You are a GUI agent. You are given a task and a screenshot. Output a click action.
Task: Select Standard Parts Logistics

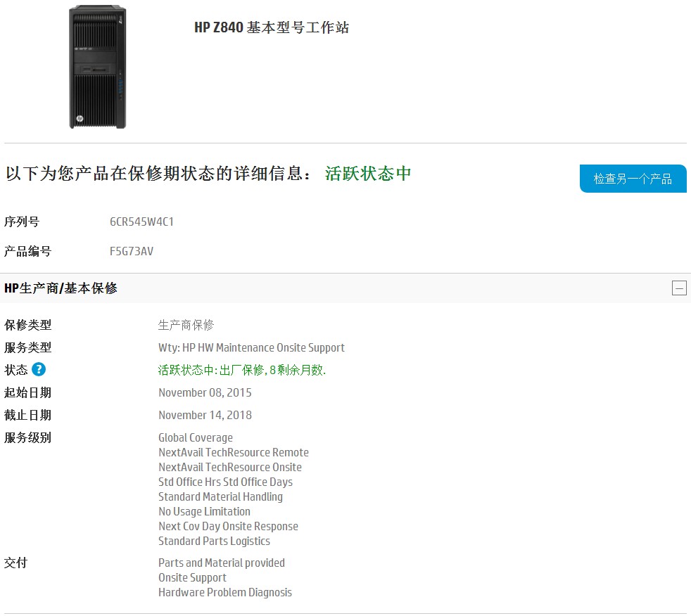(214, 541)
